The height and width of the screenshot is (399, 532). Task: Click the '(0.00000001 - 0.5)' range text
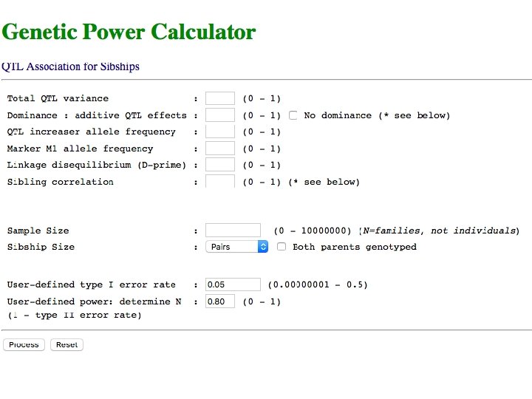(x=318, y=284)
